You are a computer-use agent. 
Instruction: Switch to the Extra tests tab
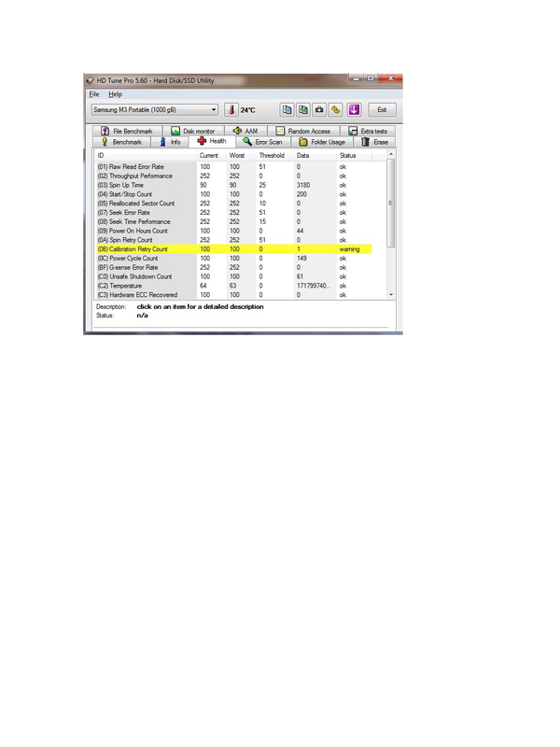368,131
